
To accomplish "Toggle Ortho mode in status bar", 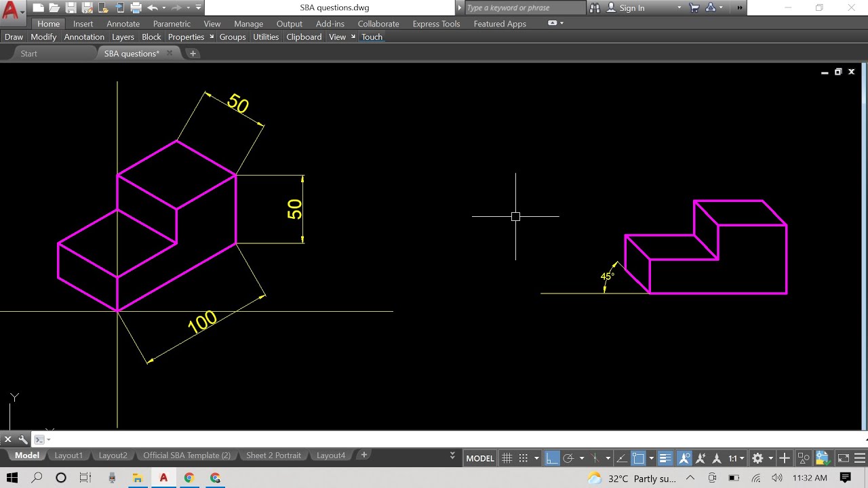I will [552, 458].
